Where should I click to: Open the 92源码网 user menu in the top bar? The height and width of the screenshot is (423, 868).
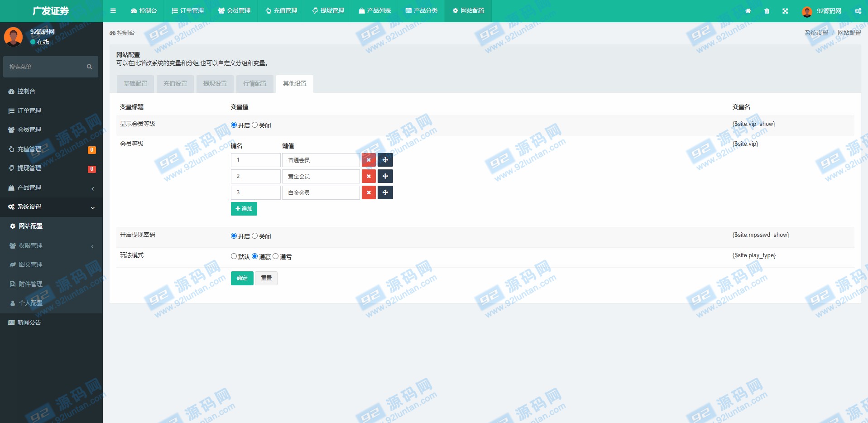click(821, 11)
